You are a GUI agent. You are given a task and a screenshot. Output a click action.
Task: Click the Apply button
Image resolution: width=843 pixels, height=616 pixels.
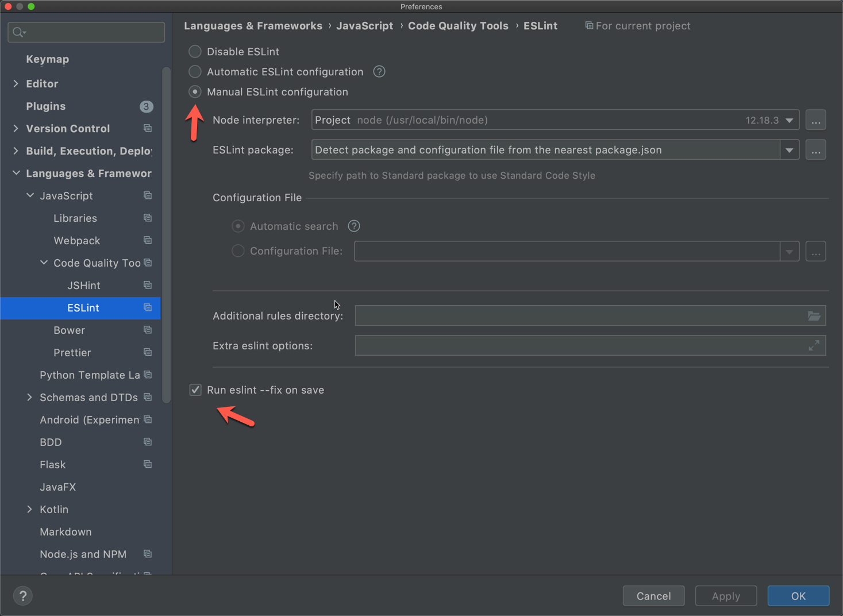(726, 596)
